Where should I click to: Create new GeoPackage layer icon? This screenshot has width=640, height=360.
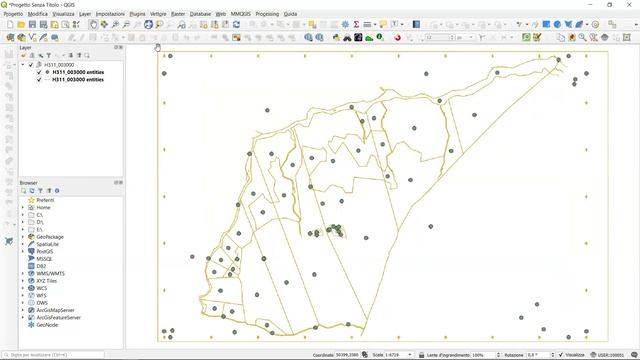pos(21,38)
